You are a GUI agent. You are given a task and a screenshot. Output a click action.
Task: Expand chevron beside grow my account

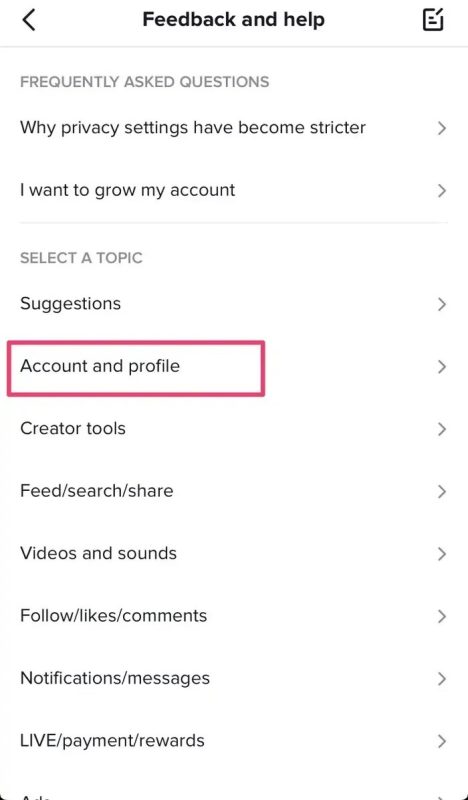pos(442,191)
